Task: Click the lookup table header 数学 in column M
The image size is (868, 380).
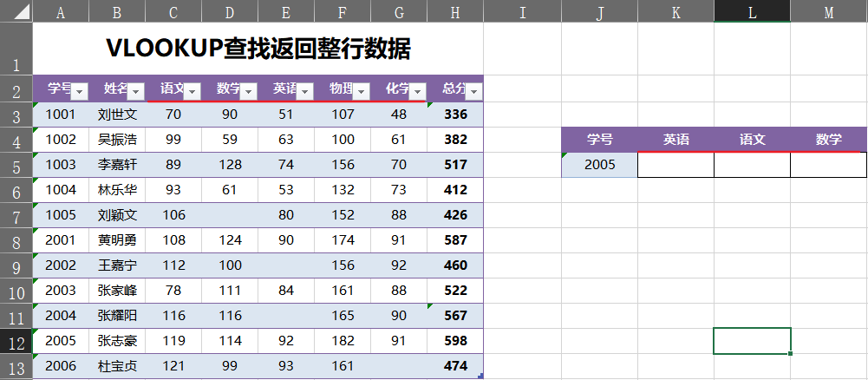Action: point(829,140)
